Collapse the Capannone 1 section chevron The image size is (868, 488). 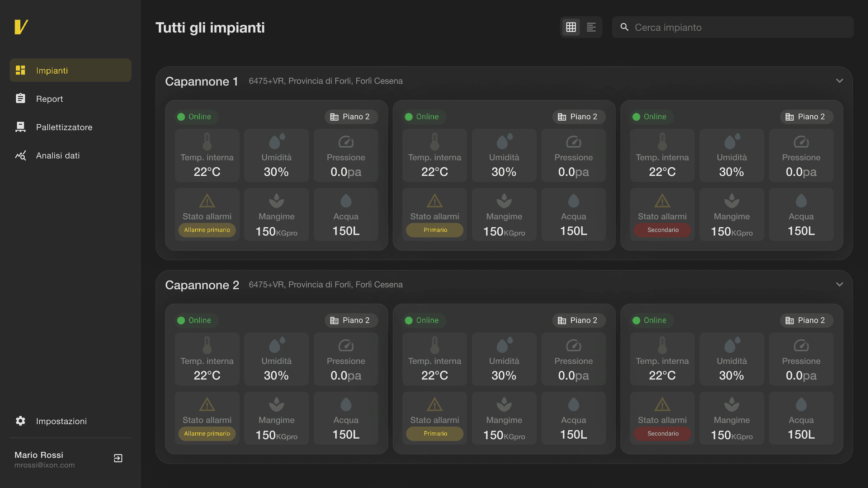[840, 81]
